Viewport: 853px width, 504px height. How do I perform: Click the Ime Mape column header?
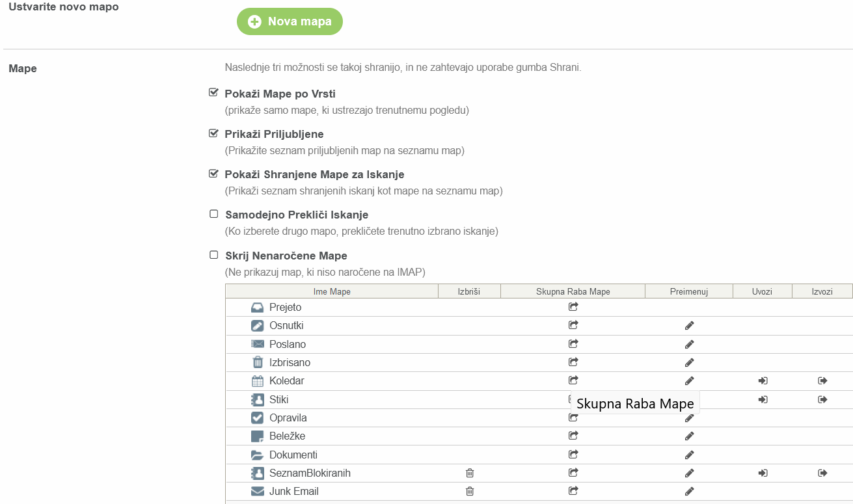(332, 291)
